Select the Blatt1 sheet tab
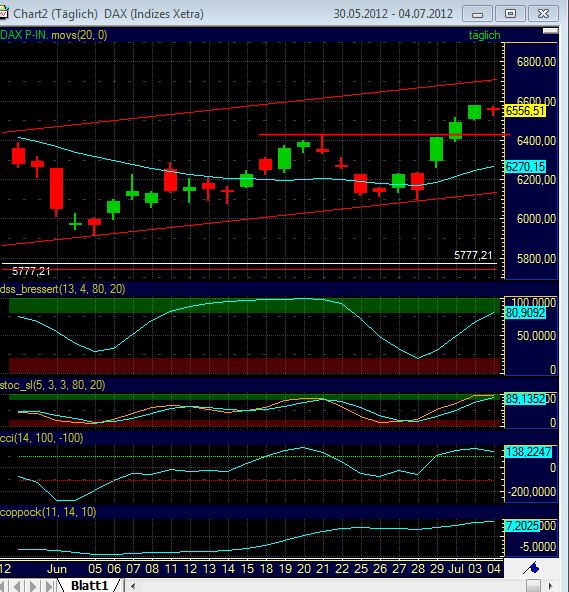Image resolution: width=569 pixels, height=592 pixels. 90,586
